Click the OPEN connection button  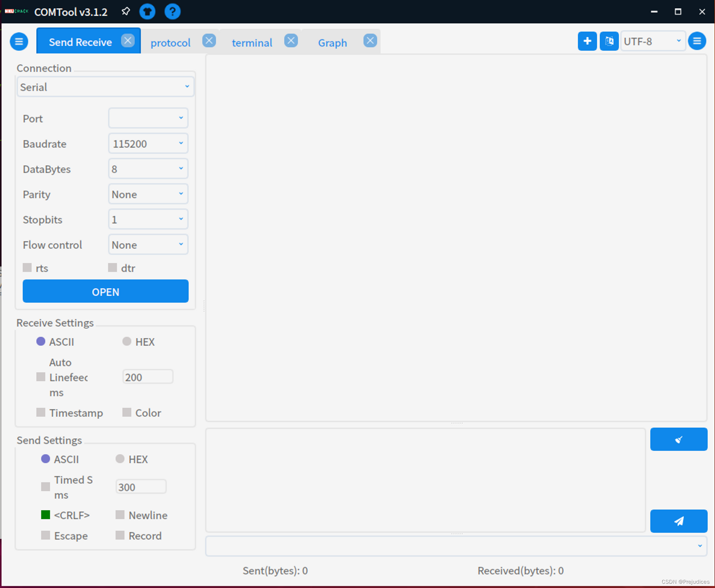[106, 291]
